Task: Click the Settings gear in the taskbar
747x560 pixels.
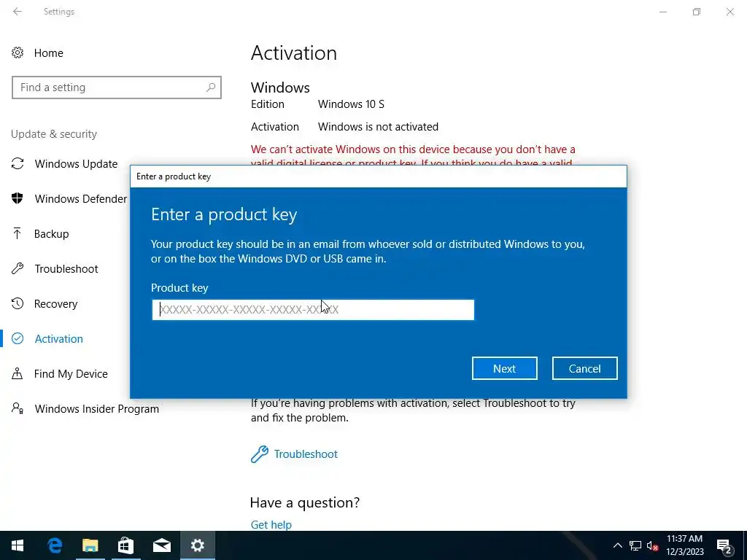Action: pos(197,545)
